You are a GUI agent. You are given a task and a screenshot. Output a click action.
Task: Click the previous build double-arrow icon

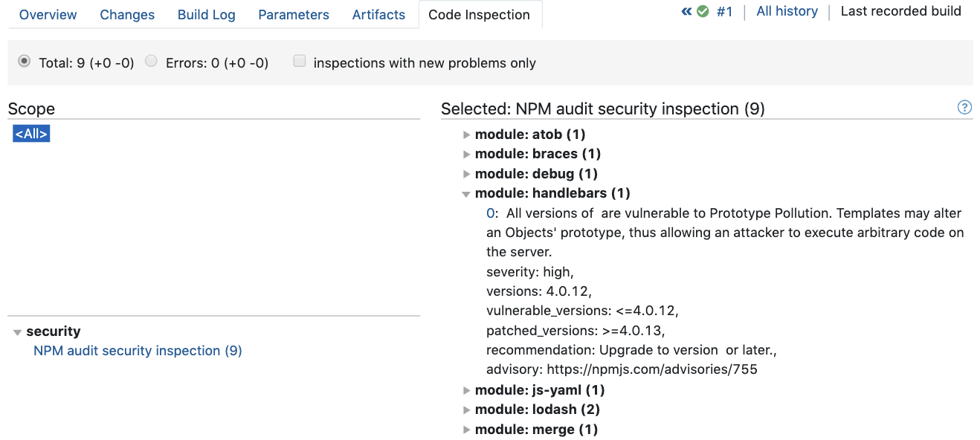(x=686, y=12)
